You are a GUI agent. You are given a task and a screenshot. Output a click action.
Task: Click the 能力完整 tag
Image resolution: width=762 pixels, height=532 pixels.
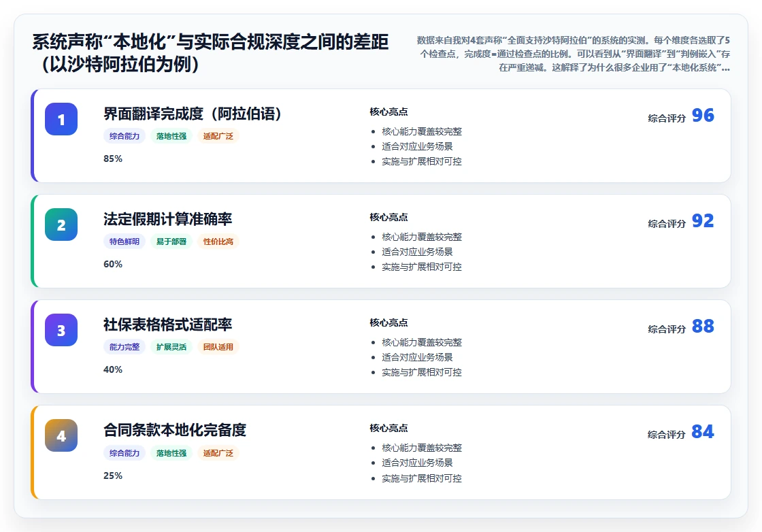pos(125,347)
